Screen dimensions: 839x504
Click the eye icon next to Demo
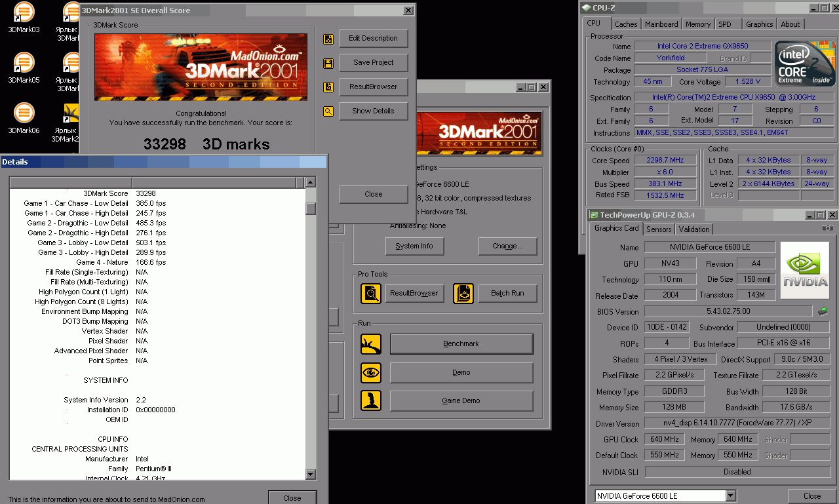[x=371, y=372]
